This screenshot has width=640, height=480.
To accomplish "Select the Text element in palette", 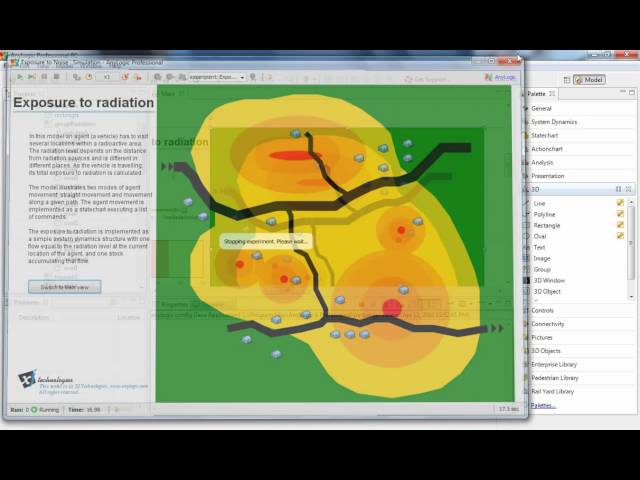I will (x=539, y=247).
